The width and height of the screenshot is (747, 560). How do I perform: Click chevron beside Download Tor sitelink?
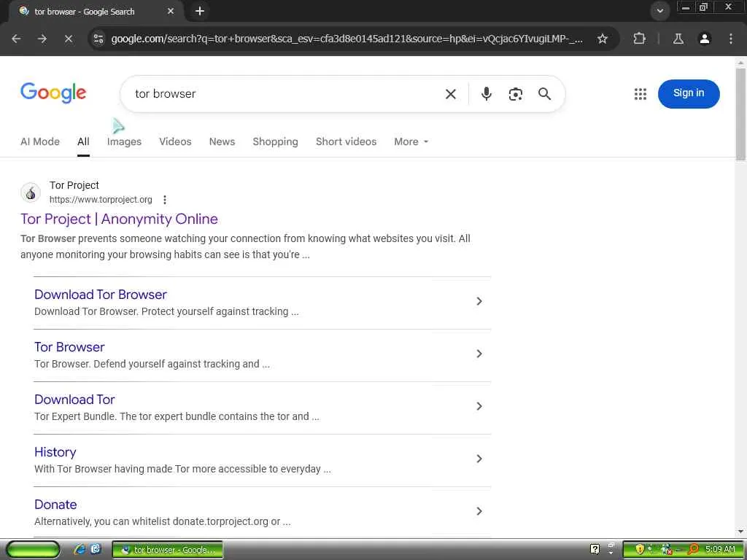pyautogui.click(x=479, y=405)
